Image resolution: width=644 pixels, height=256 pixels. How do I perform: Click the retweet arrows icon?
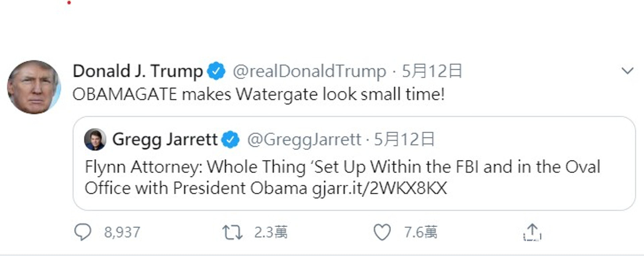click(232, 232)
